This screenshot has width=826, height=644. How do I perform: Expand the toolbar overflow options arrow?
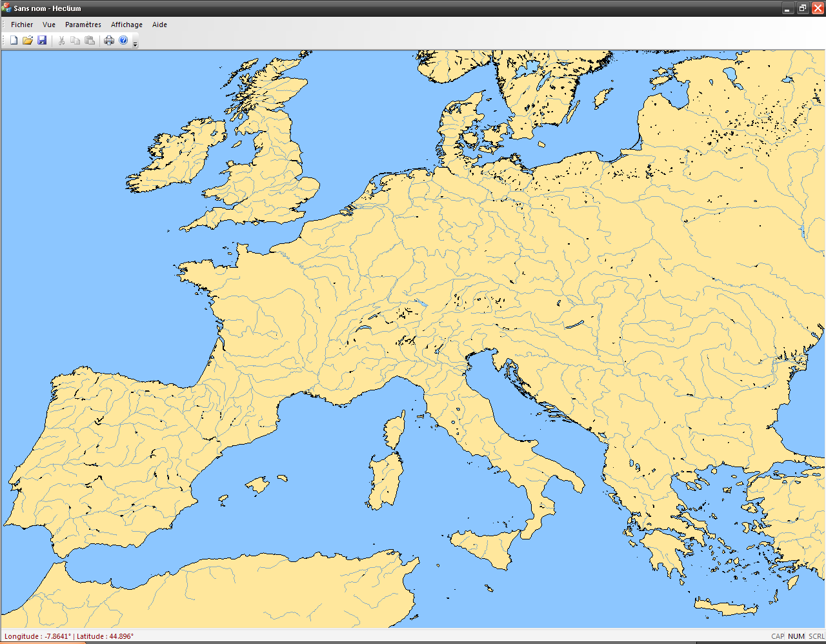pyautogui.click(x=136, y=44)
